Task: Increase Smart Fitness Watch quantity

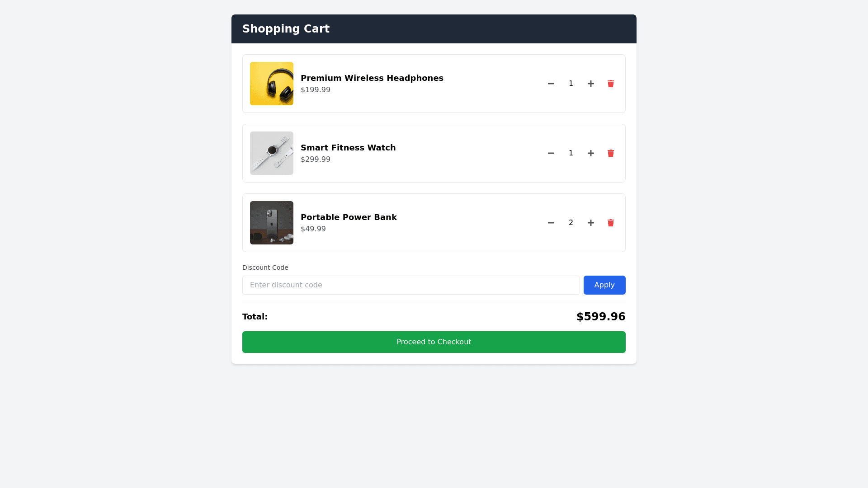Action: coord(590,153)
